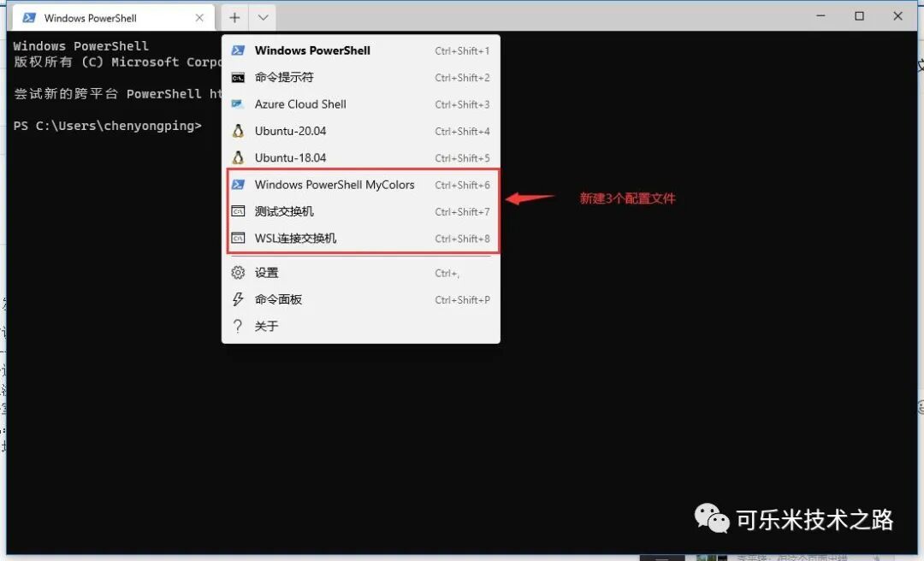Select the Windows PowerShell tab
Viewport: 924px width, 561px height.
(x=113, y=18)
